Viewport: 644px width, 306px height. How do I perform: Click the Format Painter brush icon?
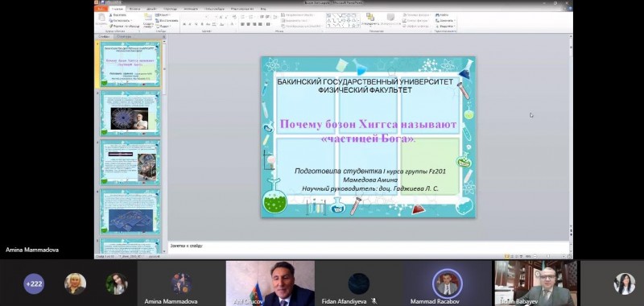click(110, 26)
